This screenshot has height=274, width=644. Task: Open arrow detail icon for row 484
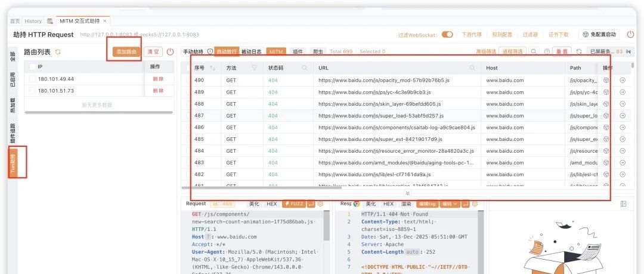click(622, 151)
